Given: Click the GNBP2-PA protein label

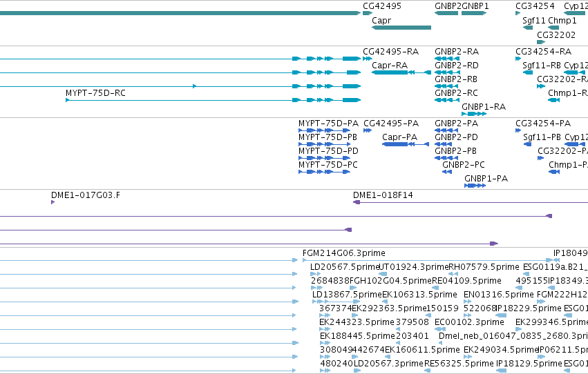Looking at the screenshot, I should click(x=457, y=123).
